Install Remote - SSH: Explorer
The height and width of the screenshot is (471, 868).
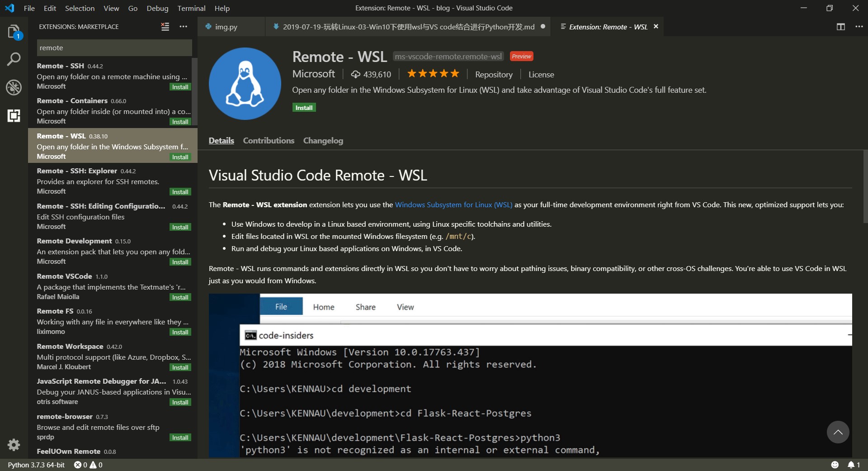[x=180, y=192]
